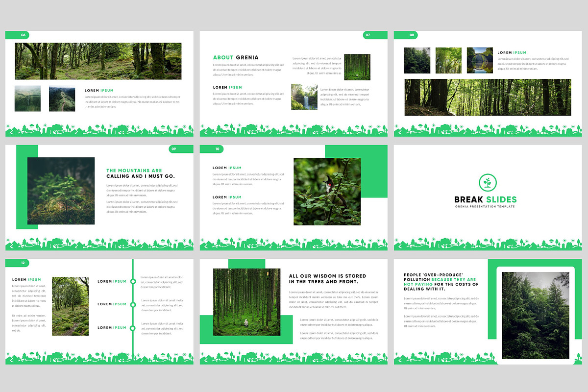Click the plant logo above Break Slides
Image resolution: width=588 pixels, height=392 pixels.
pos(488,182)
